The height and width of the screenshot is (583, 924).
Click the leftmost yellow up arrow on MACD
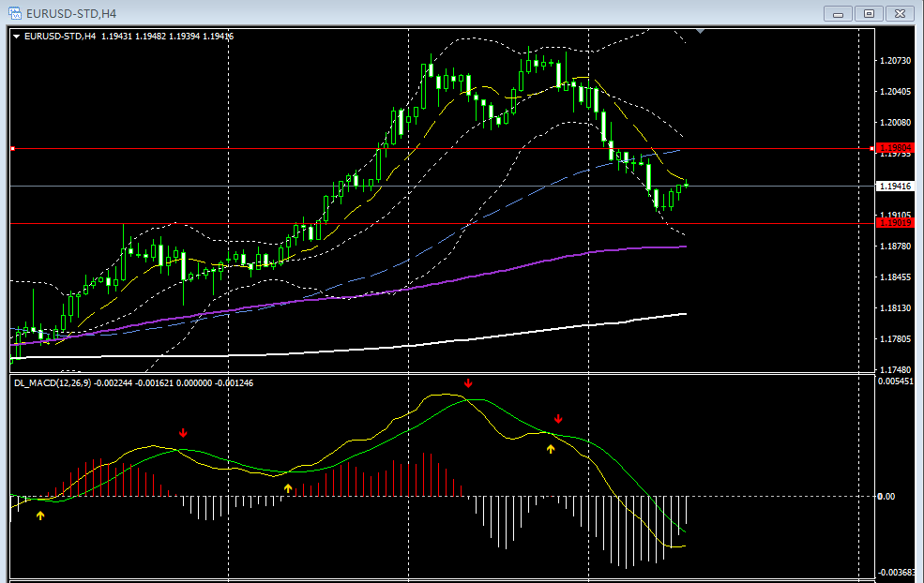tap(40, 515)
